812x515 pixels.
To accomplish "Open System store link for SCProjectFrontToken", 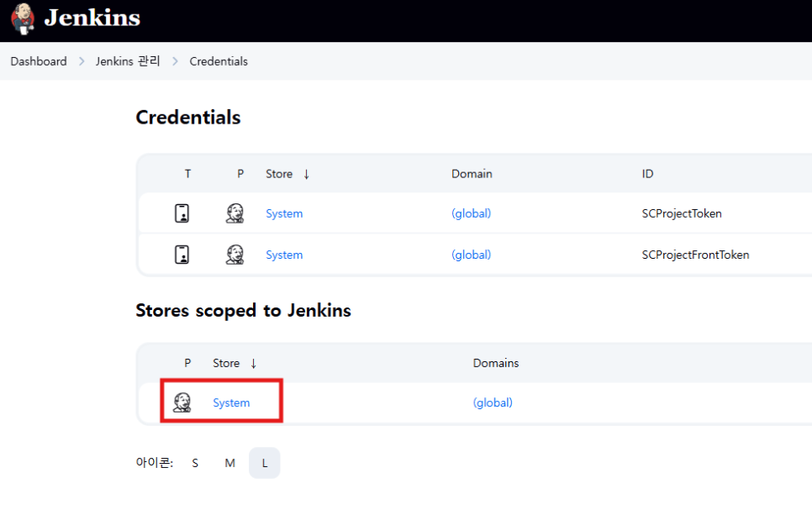I will pyautogui.click(x=284, y=255).
